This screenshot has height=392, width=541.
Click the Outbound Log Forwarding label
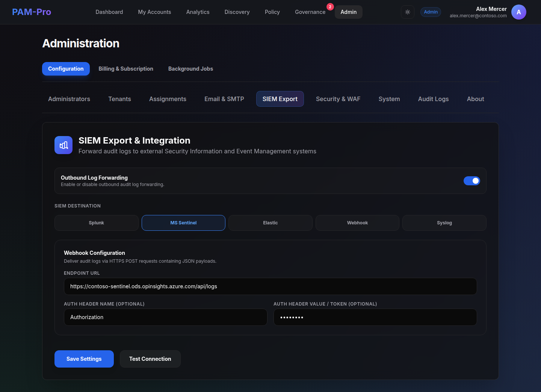94,178
